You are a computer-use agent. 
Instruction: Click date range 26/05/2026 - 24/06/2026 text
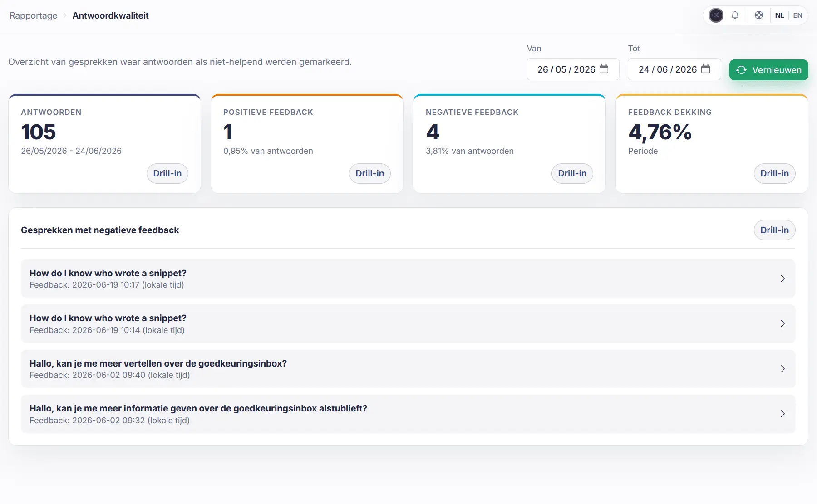pyautogui.click(x=71, y=151)
